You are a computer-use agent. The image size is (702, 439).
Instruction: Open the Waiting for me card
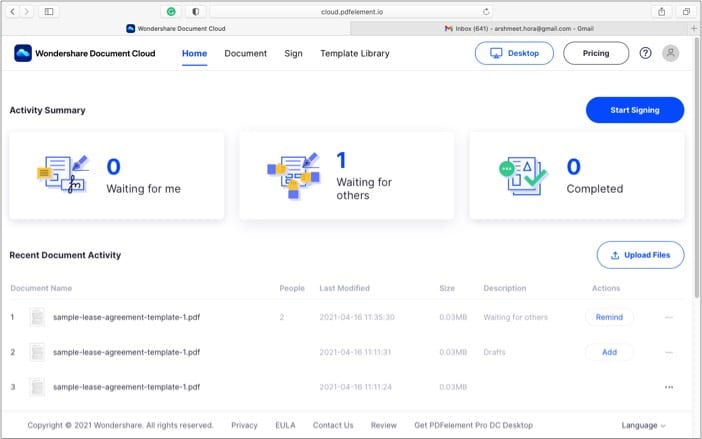click(116, 175)
